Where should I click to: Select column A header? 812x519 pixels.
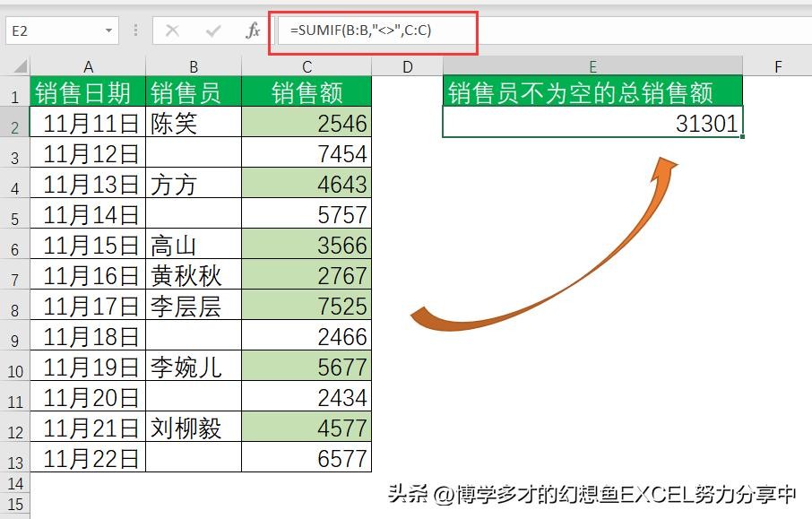pos(88,66)
